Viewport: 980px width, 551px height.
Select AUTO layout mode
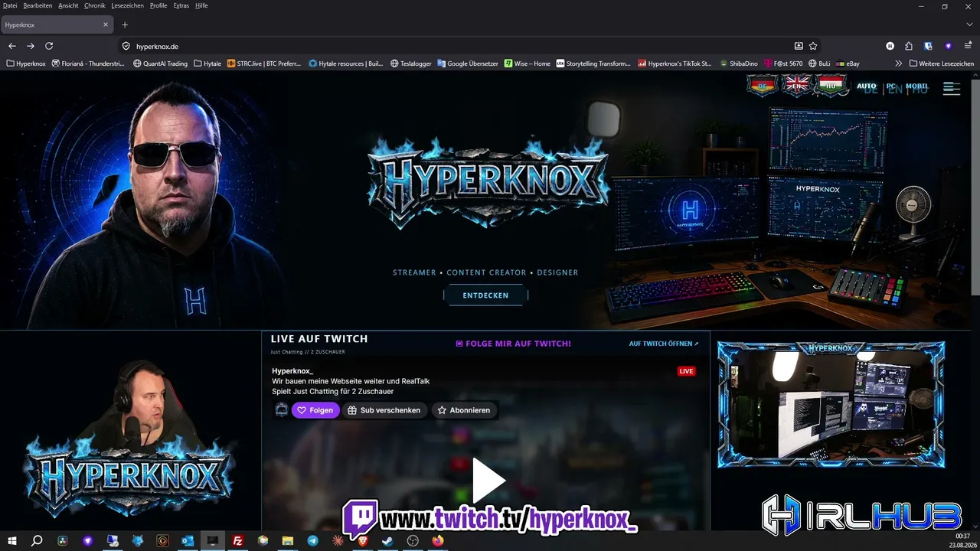point(867,86)
